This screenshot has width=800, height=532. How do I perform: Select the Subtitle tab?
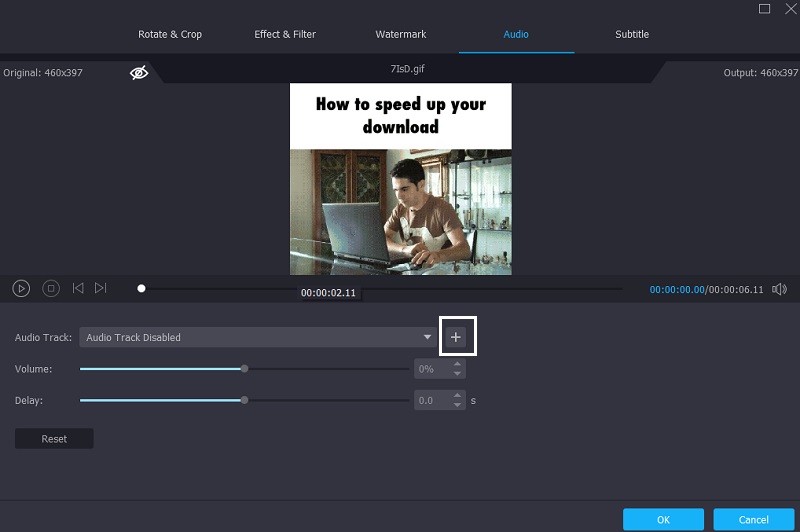pos(632,34)
